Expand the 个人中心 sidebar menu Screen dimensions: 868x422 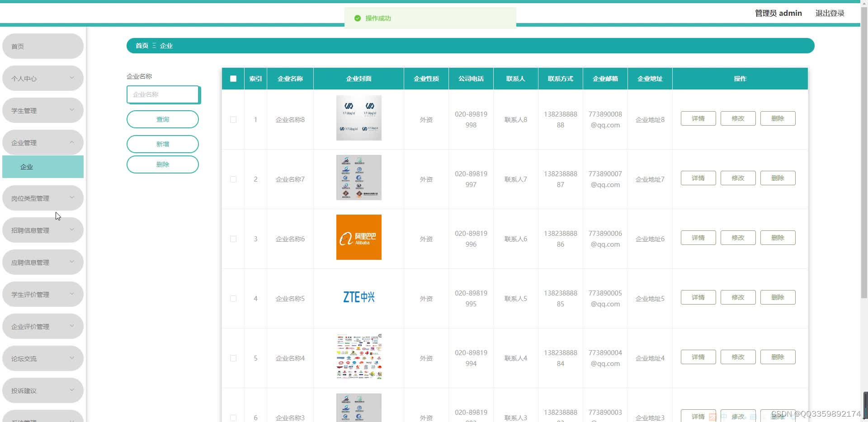tap(43, 78)
